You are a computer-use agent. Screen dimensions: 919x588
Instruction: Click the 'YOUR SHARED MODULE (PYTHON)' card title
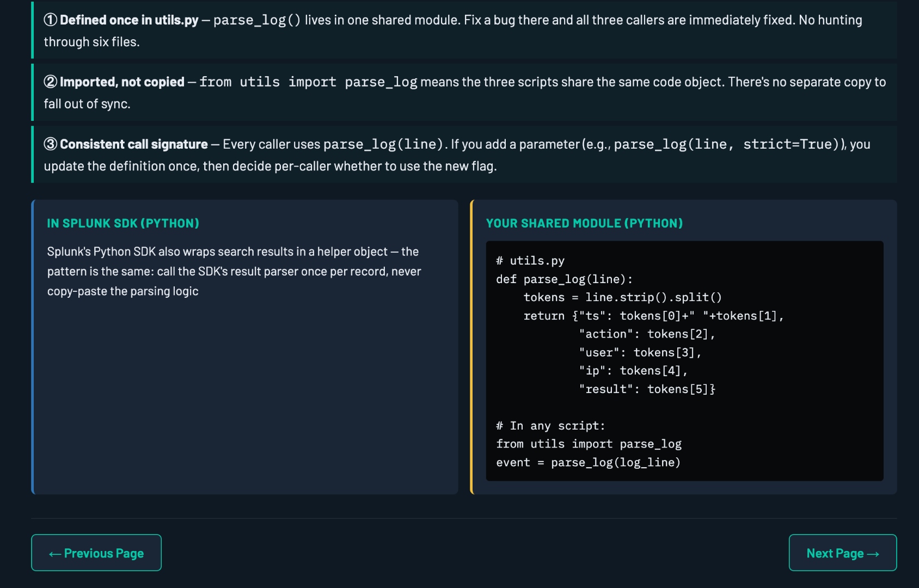coord(584,223)
